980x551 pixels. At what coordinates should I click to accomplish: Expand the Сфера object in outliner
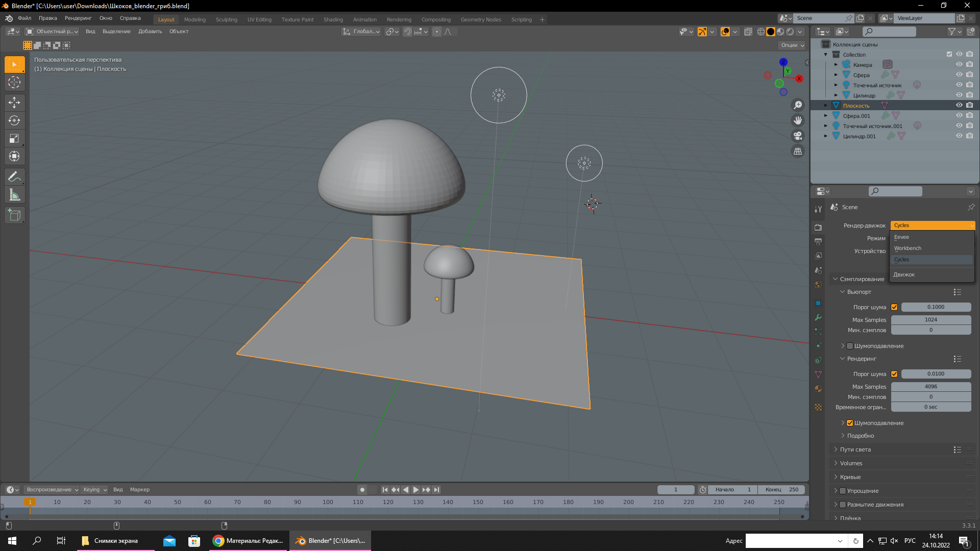point(836,75)
